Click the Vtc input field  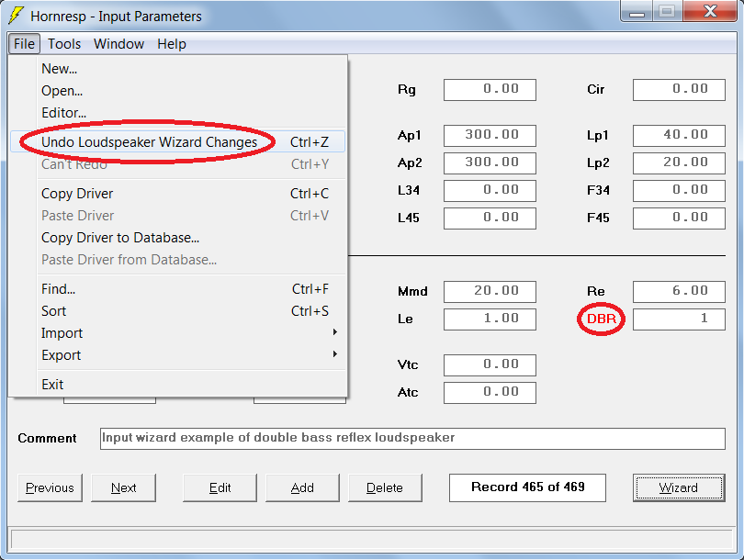click(x=490, y=365)
